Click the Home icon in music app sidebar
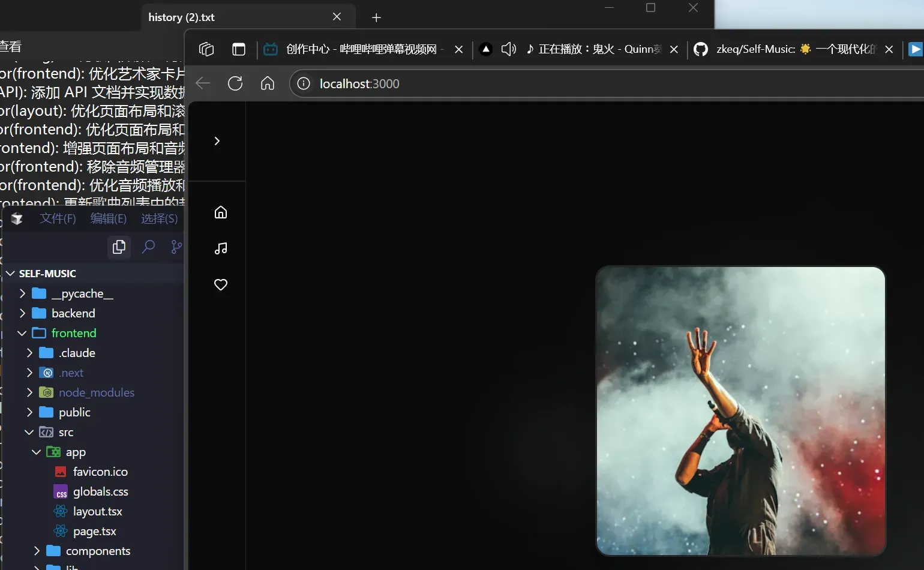The height and width of the screenshot is (570, 924). [x=221, y=212]
